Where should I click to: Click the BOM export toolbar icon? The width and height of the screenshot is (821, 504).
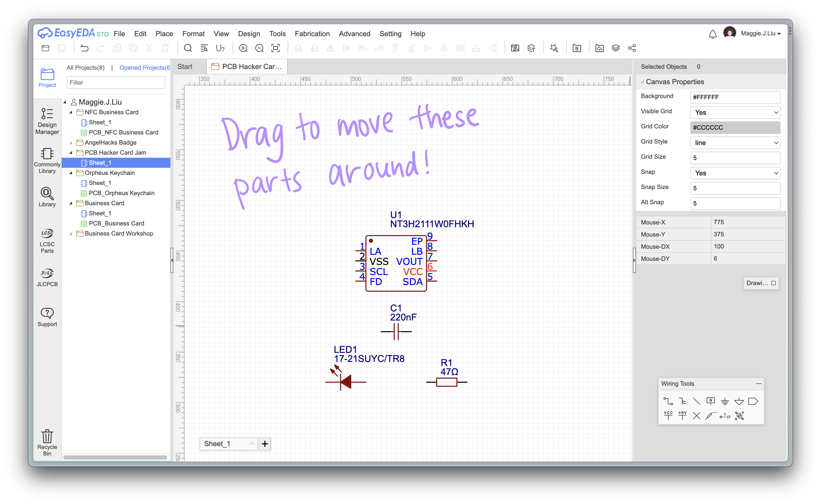click(x=577, y=48)
